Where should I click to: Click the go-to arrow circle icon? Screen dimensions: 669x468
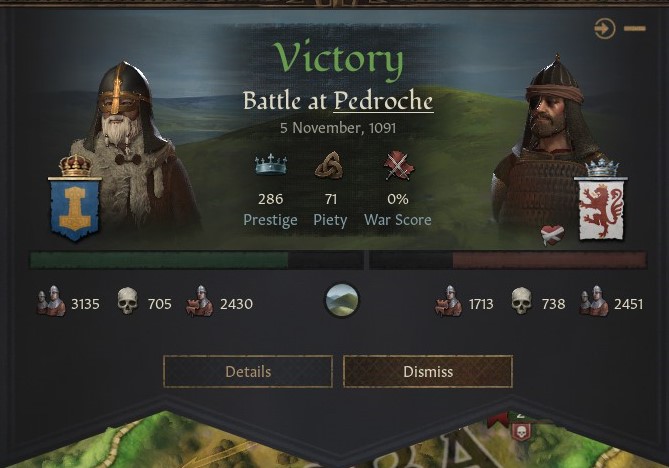[604, 29]
